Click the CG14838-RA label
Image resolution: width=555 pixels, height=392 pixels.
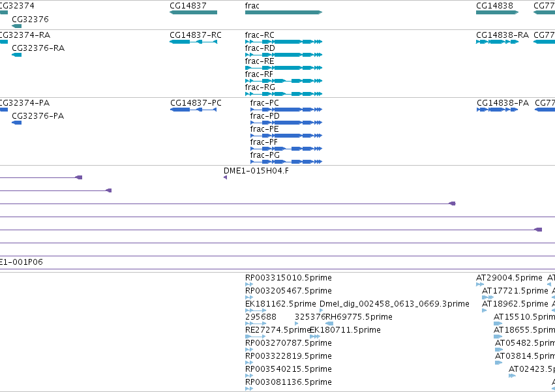click(502, 35)
